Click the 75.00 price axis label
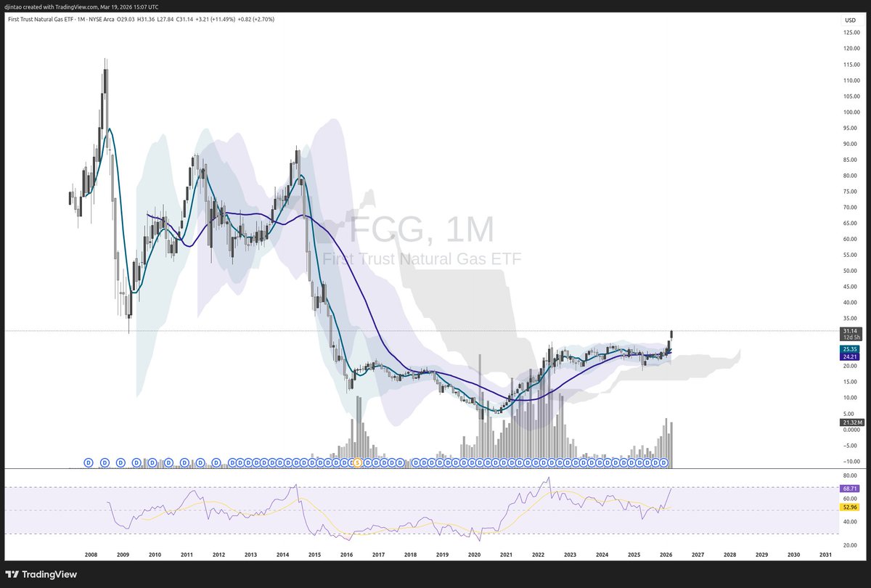871x588 pixels. pos(851,192)
